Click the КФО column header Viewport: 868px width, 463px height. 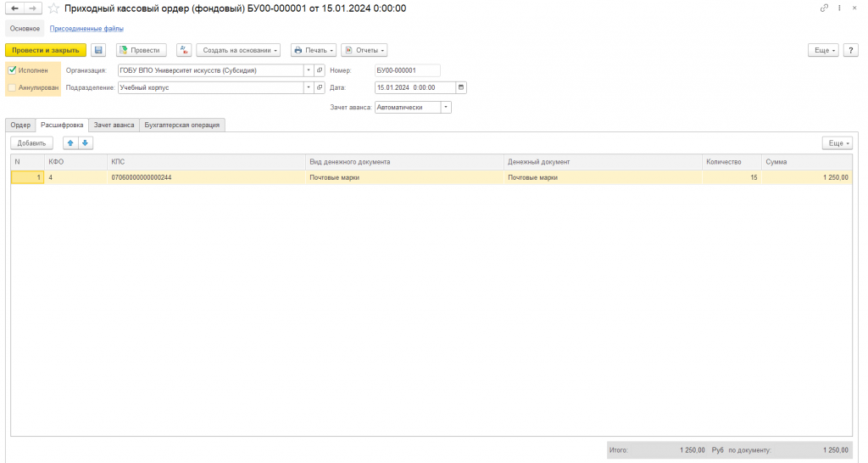pos(75,162)
